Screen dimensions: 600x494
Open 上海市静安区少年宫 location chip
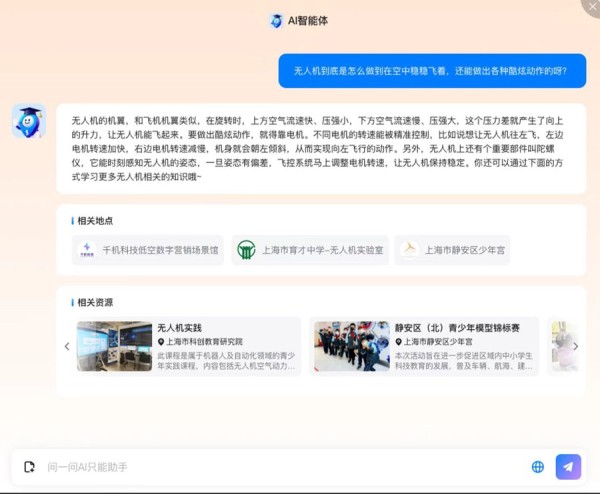tap(465, 250)
